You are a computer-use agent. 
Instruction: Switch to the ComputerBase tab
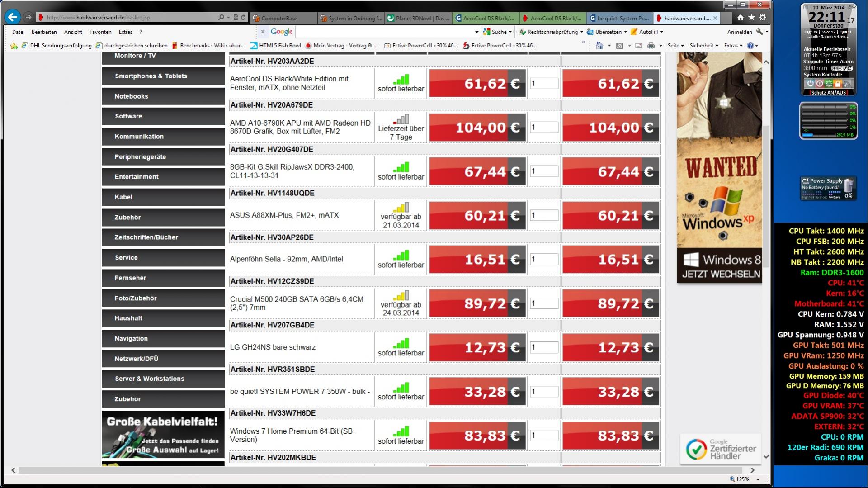click(283, 18)
